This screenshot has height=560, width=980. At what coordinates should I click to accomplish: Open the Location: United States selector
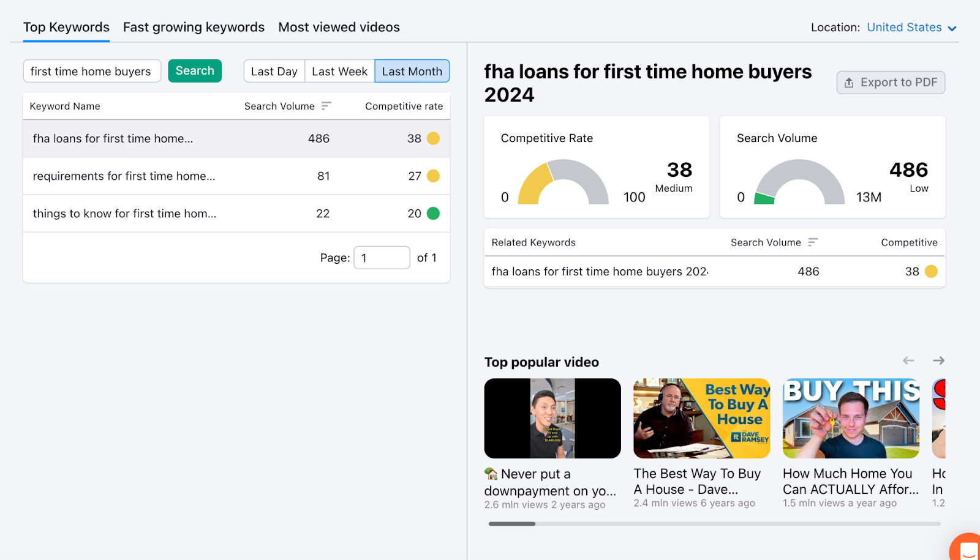point(911,28)
